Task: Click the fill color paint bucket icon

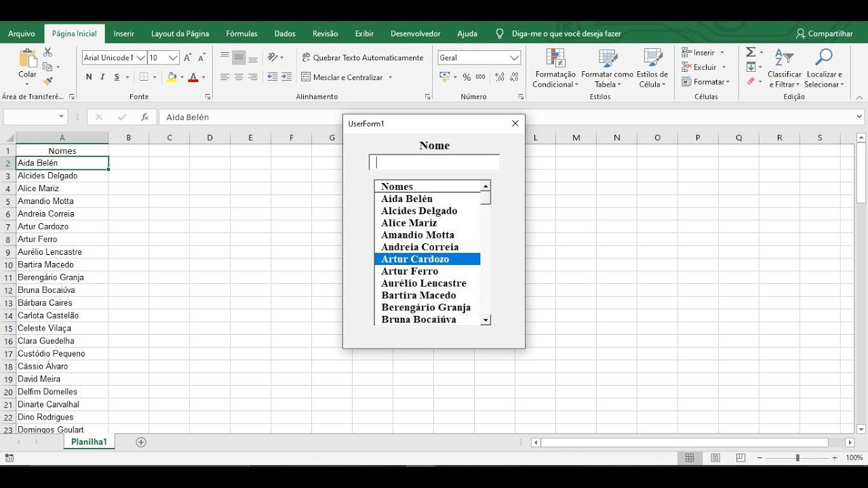Action: coord(172,77)
